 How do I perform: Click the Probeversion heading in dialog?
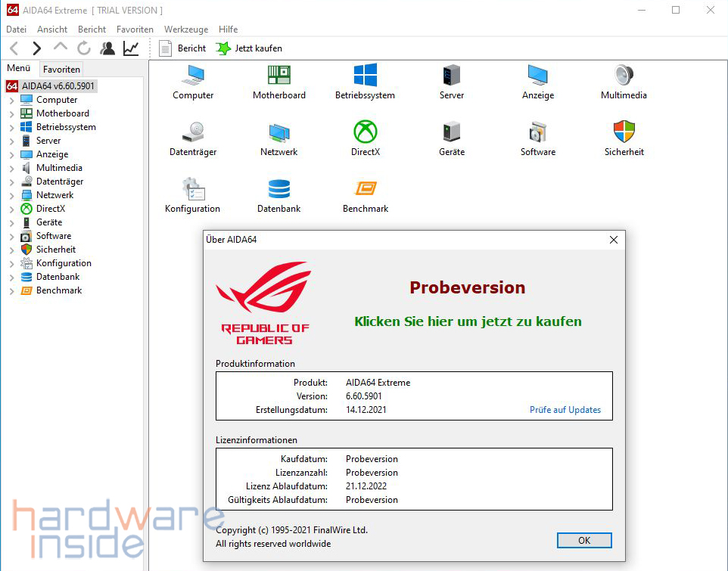[468, 287]
